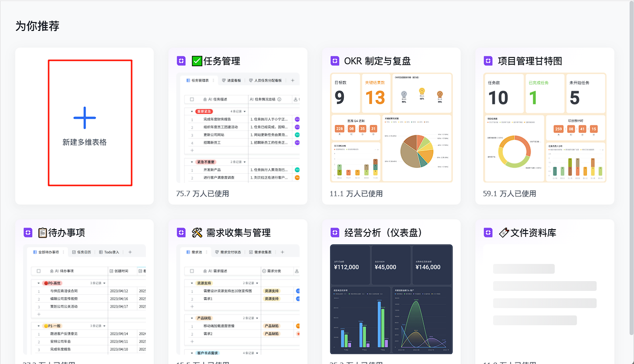
Task: Click the purple icon beside 经营分析（仪表盘）
Action: click(335, 233)
